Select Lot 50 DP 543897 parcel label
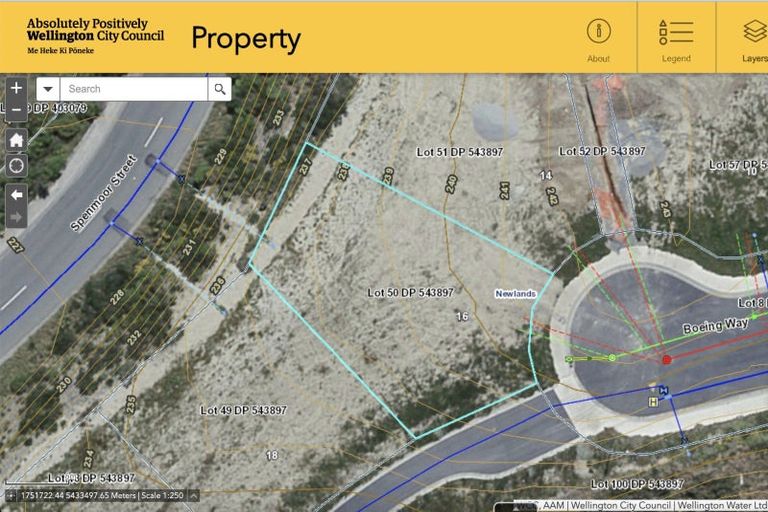The width and height of the screenshot is (768, 512). [410, 293]
